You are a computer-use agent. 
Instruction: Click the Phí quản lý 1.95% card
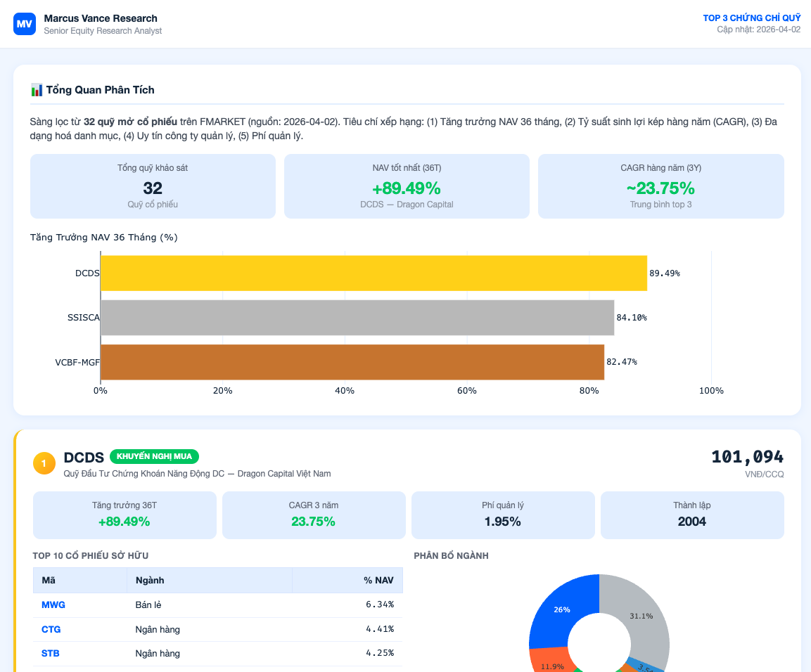[x=502, y=515]
